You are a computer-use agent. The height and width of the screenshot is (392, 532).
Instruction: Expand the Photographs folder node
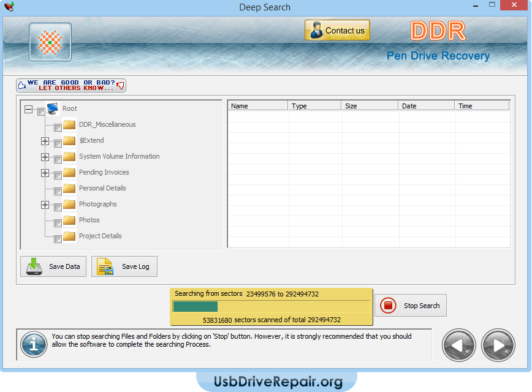click(45, 205)
